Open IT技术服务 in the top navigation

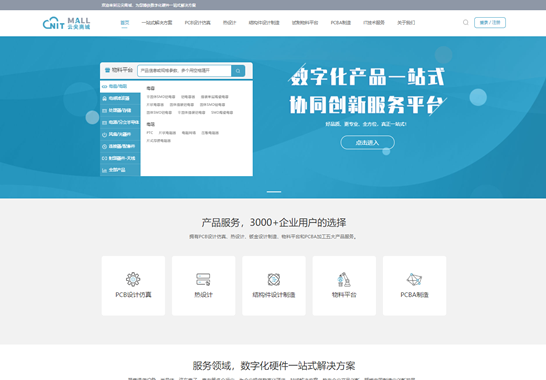click(374, 23)
